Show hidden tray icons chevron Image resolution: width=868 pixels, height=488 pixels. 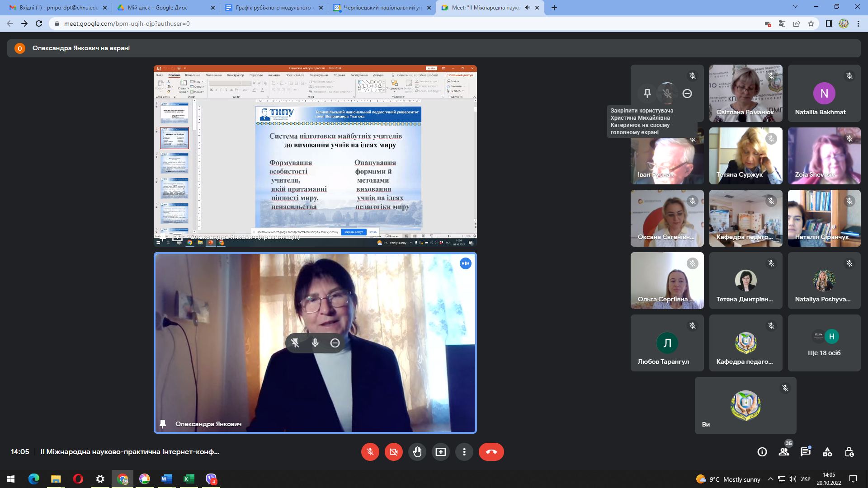click(771, 479)
